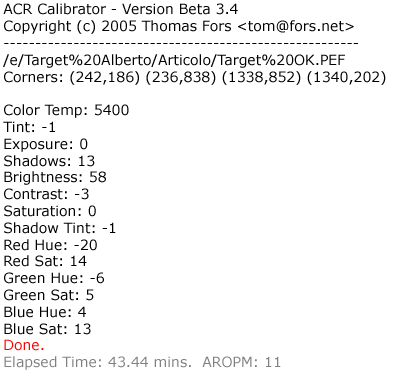Click the Contrast: -3 line
This screenshot has height=381, width=397.
click(46, 194)
